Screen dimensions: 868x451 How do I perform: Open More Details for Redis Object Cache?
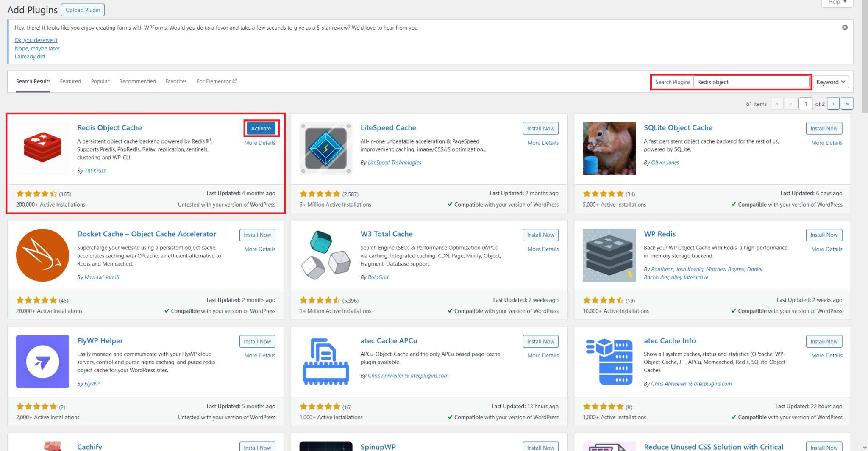click(260, 143)
